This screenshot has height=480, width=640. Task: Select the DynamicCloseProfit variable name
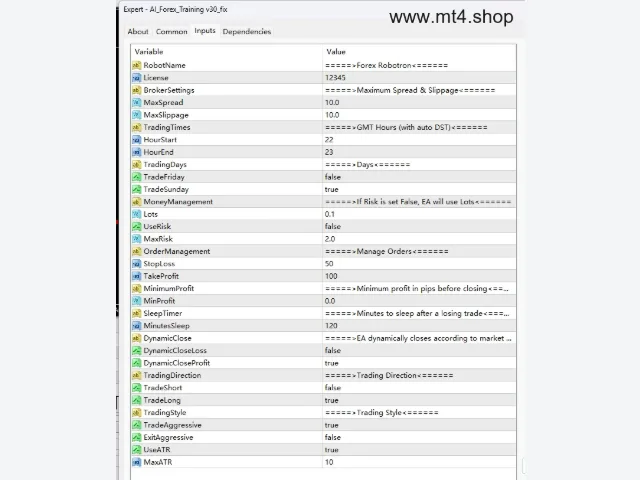tap(177, 363)
